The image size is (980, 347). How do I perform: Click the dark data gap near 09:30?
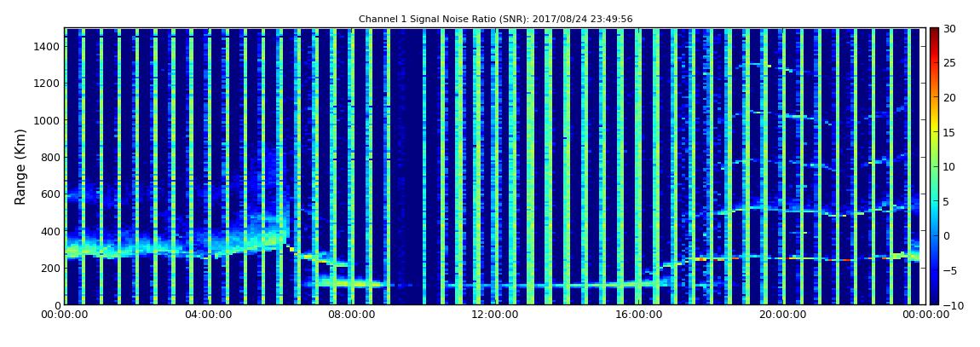(x=406, y=166)
